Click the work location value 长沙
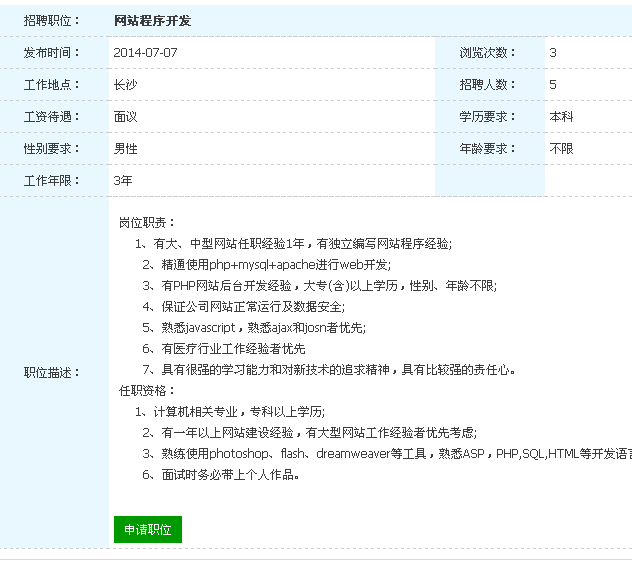 (125, 85)
